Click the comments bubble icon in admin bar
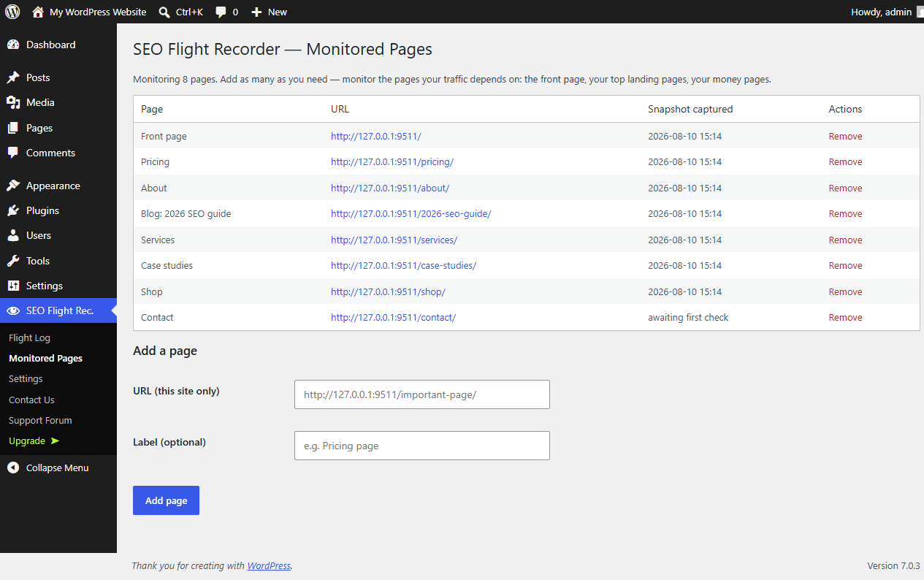Screen dimensions: 924x580 pyautogui.click(x=221, y=12)
